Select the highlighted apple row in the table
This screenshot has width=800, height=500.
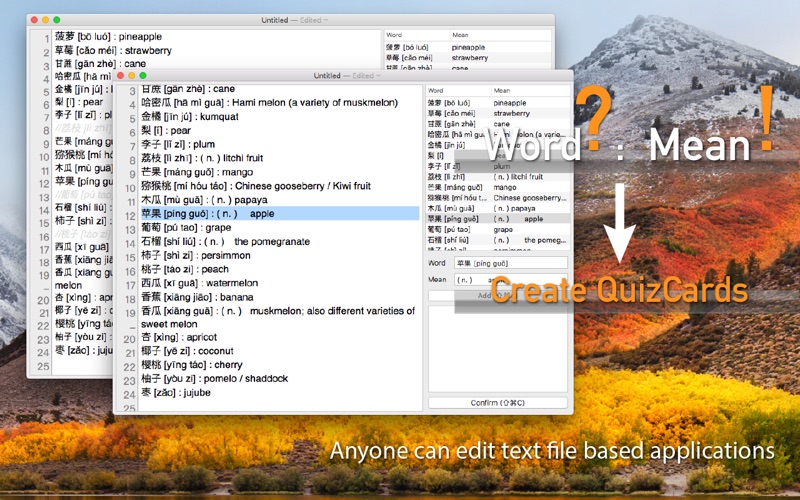[x=498, y=219]
